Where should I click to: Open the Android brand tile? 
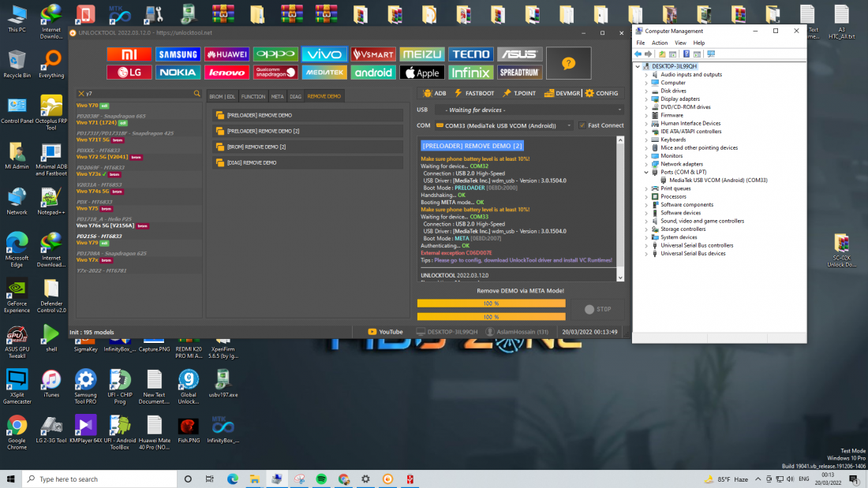[372, 73]
